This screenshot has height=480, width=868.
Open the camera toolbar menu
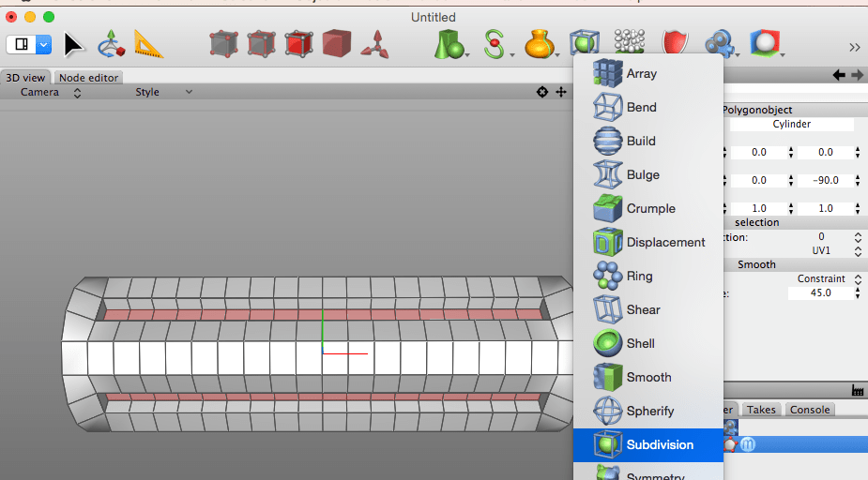tap(720, 44)
